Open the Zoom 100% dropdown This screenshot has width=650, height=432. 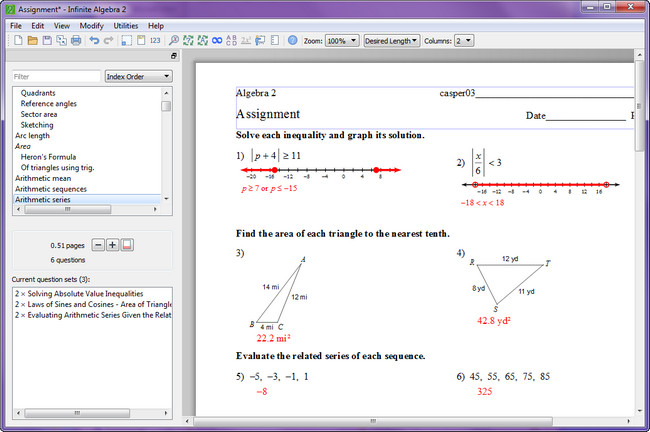342,41
